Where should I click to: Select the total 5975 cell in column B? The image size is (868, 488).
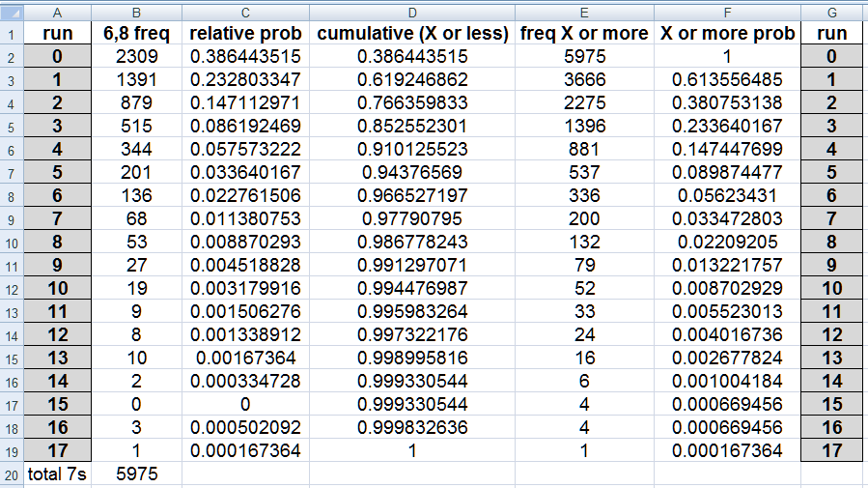click(x=137, y=474)
